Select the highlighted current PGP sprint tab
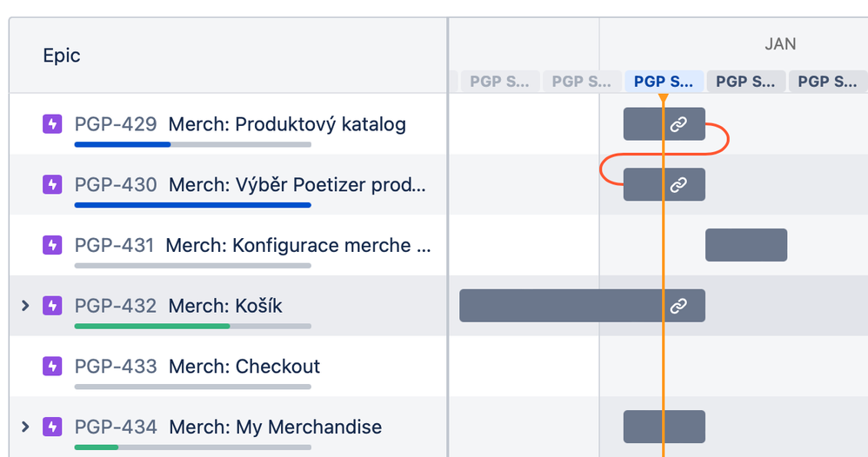Viewport: 868px width, 457px height. (x=664, y=82)
